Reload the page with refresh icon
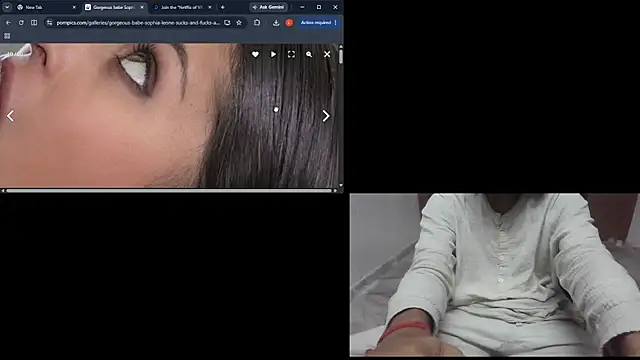This screenshot has height=360, width=640. (21, 22)
